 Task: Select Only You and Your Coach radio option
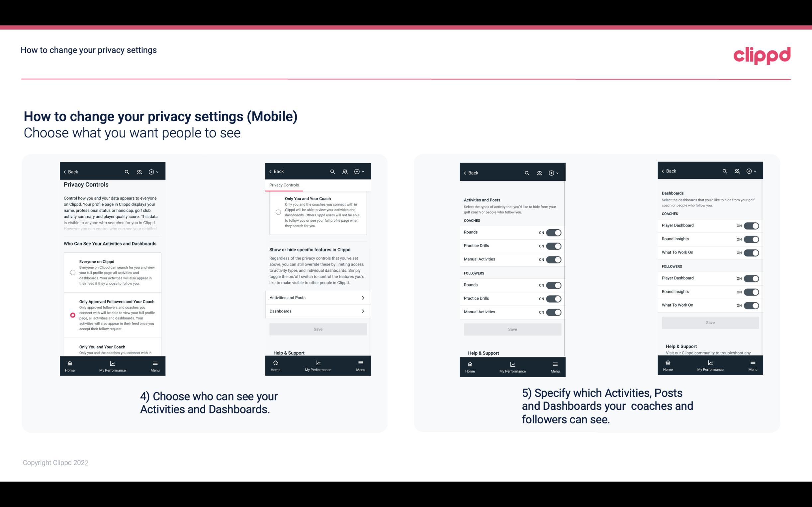click(x=72, y=349)
